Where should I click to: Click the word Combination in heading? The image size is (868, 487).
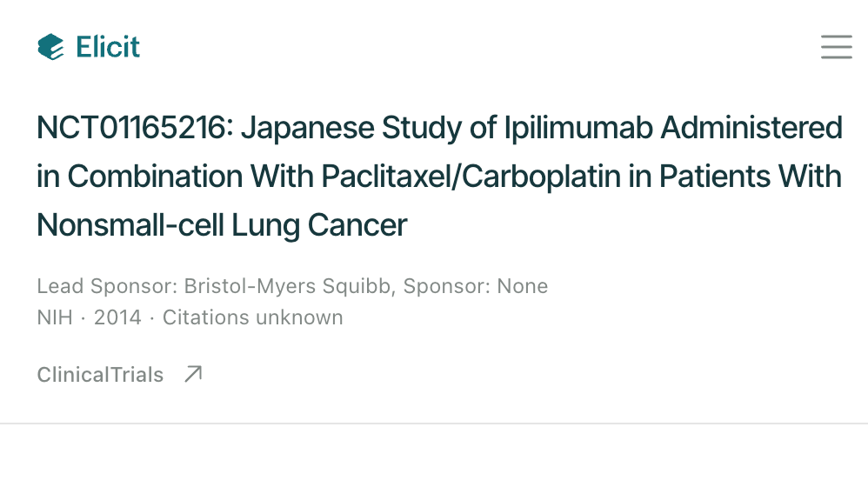click(155, 177)
